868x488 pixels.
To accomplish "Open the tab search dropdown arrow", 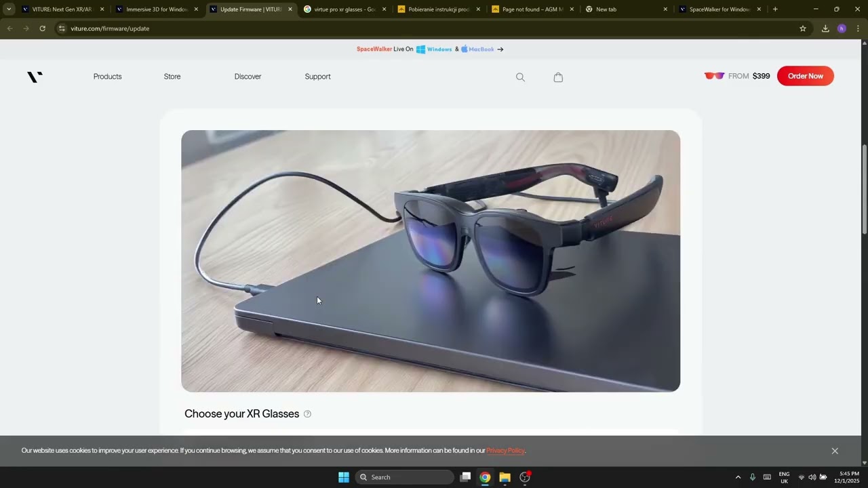I will pyautogui.click(x=9, y=9).
